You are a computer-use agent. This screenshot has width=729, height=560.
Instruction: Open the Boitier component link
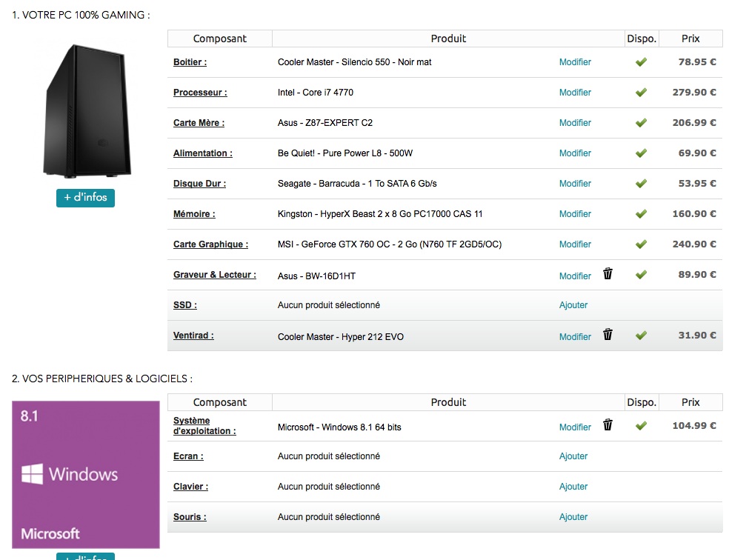click(190, 61)
